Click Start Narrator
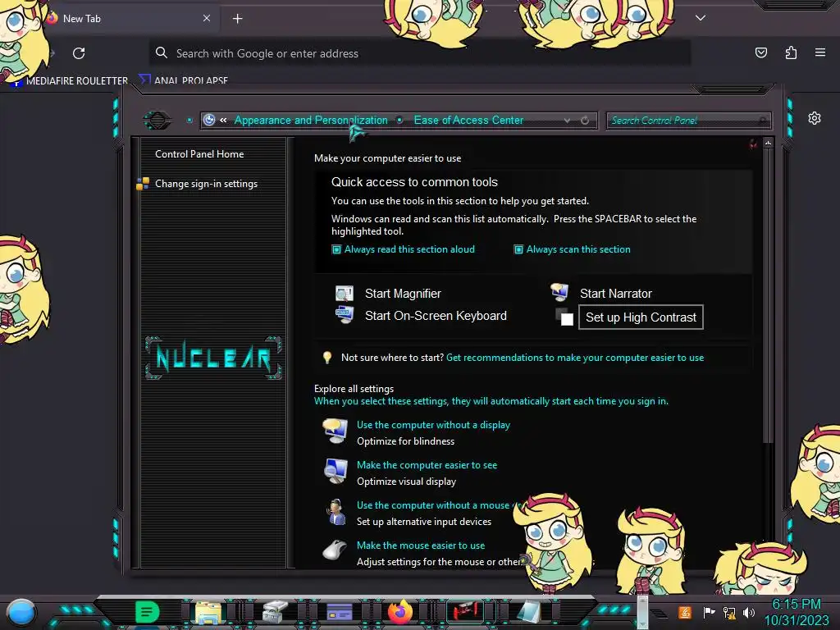 point(615,294)
